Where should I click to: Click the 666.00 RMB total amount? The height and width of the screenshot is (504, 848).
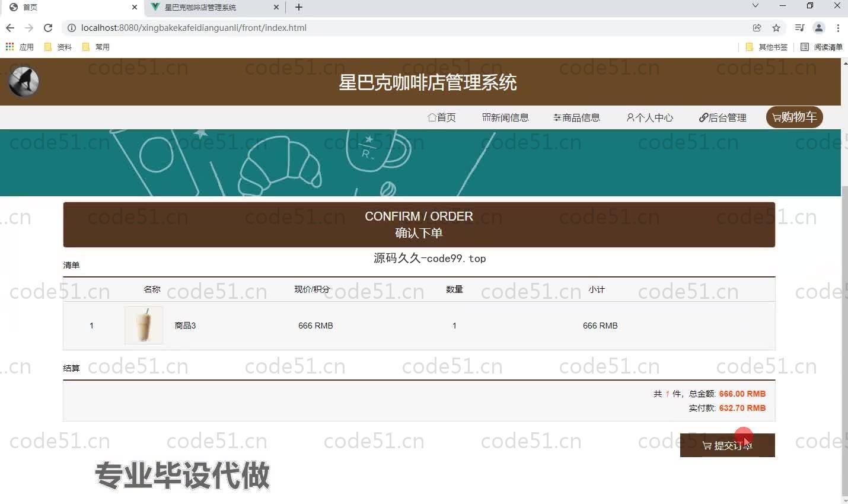(x=742, y=394)
